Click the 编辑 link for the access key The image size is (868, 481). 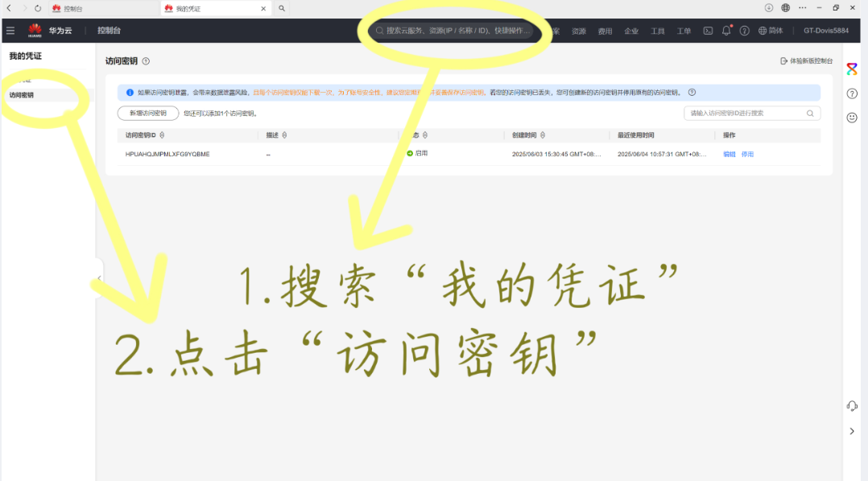729,154
